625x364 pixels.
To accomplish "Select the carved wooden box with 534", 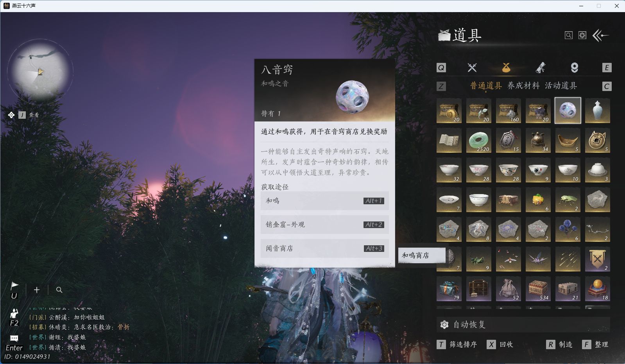I will coord(538,289).
